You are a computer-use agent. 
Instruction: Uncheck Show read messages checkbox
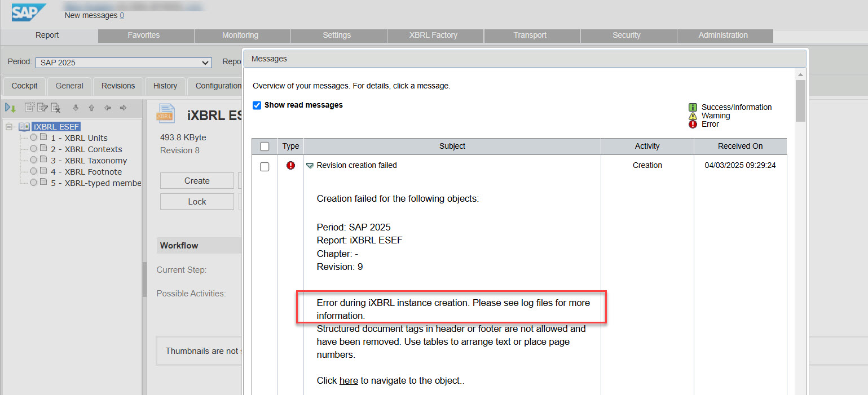[257, 105]
